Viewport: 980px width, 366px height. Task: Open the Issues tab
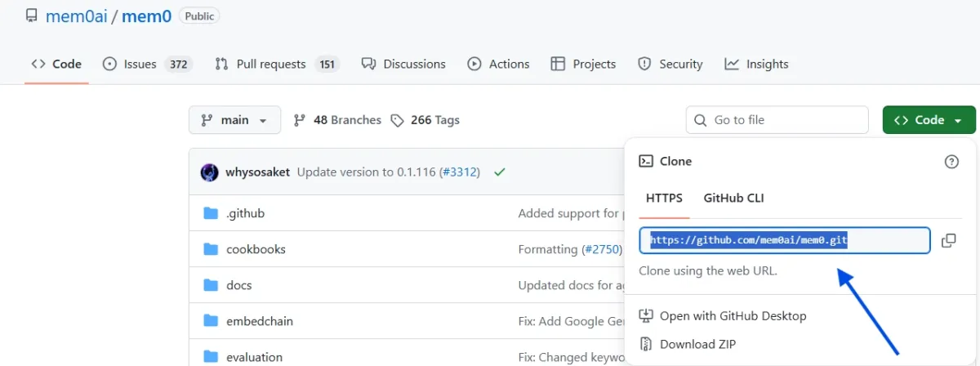(147, 64)
